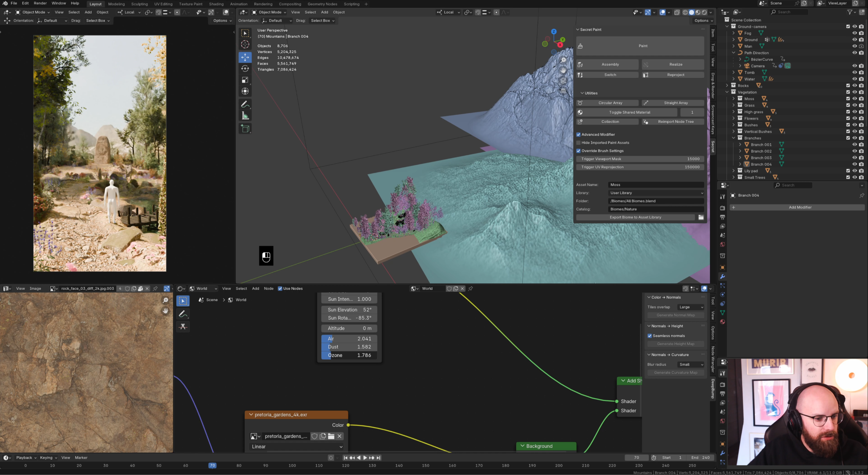This screenshot has height=475, width=868.
Task: Switch to rendered viewport shading icon
Action: (704, 12)
